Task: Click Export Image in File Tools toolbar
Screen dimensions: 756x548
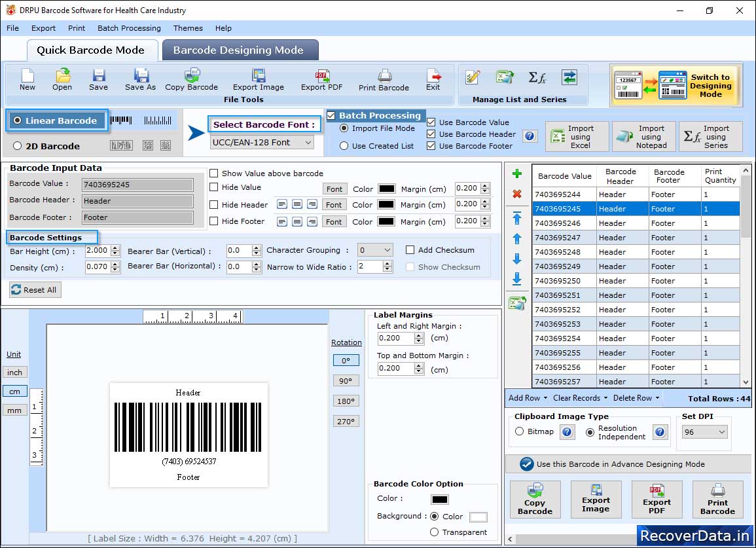Action: pyautogui.click(x=259, y=80)
